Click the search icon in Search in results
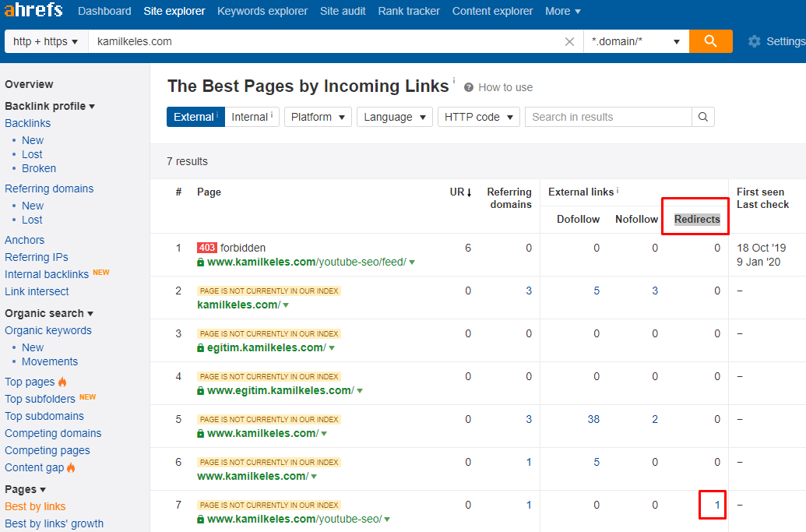 (x=703, y=117)
